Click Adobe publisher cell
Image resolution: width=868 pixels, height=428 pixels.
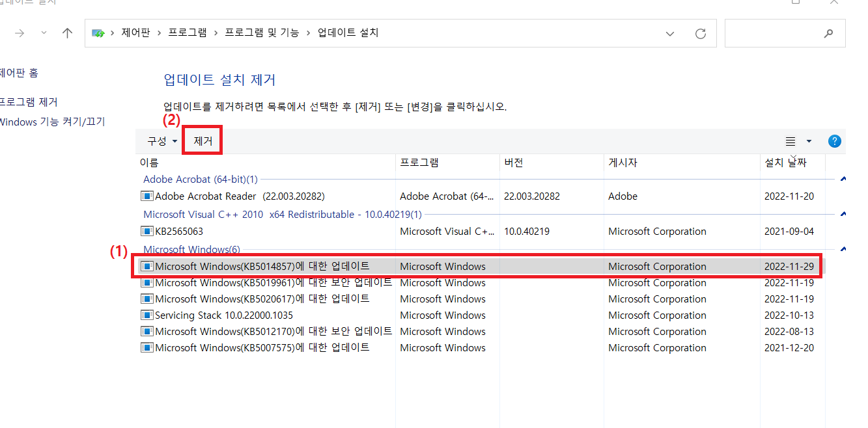623,196
